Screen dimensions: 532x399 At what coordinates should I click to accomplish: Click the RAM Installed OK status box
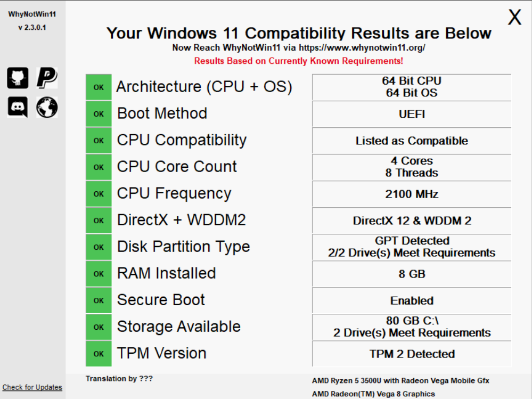point(99,274)
